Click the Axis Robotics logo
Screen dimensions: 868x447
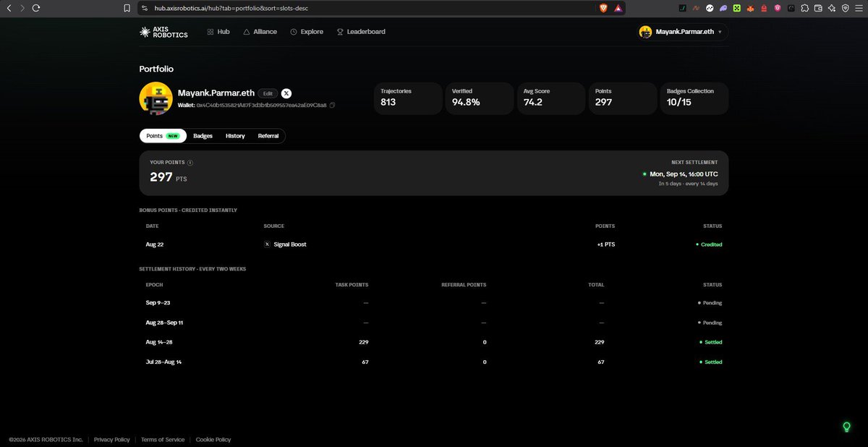[163, 32]
